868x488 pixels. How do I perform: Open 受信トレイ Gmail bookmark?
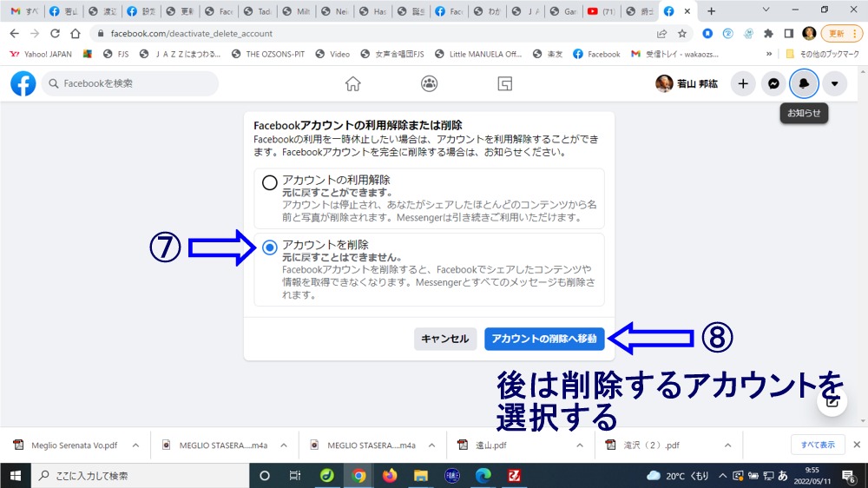point(674,54)
